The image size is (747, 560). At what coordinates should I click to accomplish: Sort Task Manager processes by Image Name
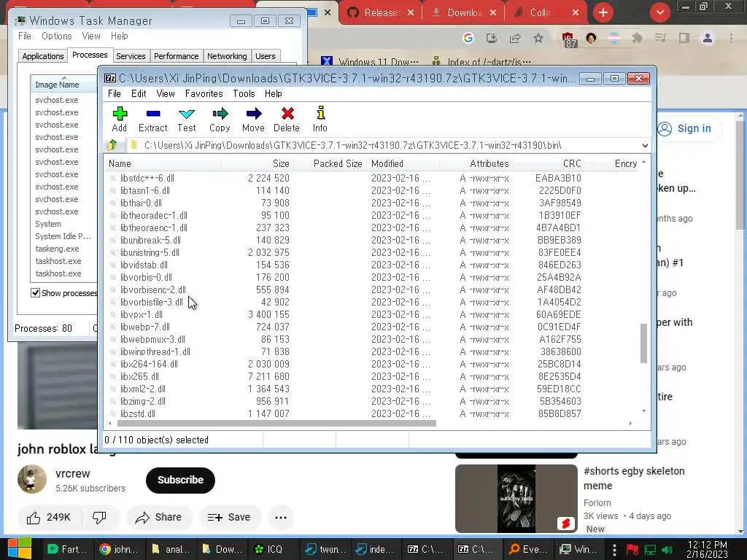tap(63, 85)
